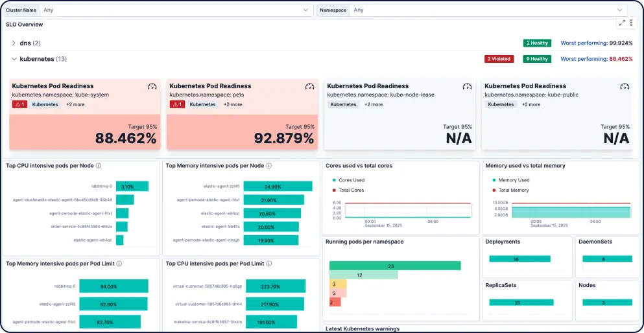Viewport: 644px width, 333px height.
Task: Collapse the kubernetes SLO group
Action: 14,59
